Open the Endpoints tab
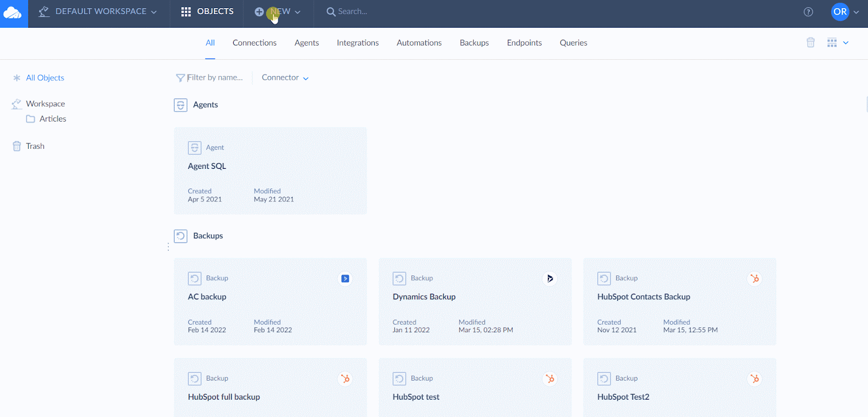Screen dimensions: 868x417 (524, 43)
